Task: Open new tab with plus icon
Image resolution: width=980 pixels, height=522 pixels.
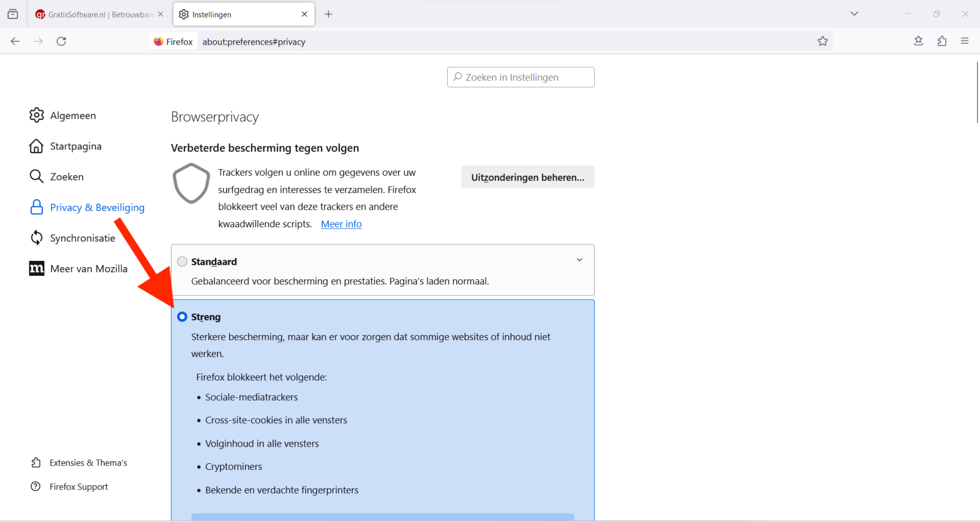Action: tap(328, 14)
